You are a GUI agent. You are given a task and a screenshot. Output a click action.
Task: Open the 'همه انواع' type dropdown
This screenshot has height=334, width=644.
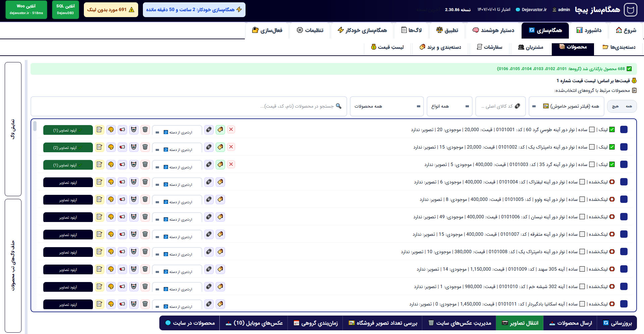coord(449,106)
